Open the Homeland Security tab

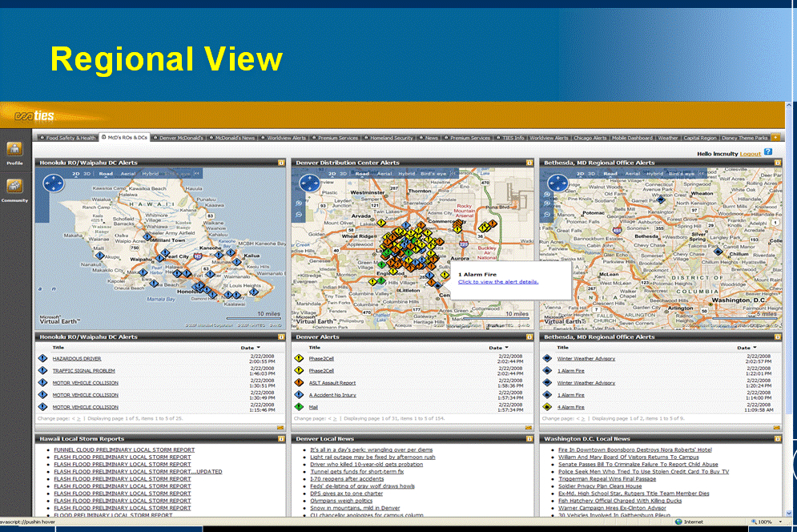(388, 138)
